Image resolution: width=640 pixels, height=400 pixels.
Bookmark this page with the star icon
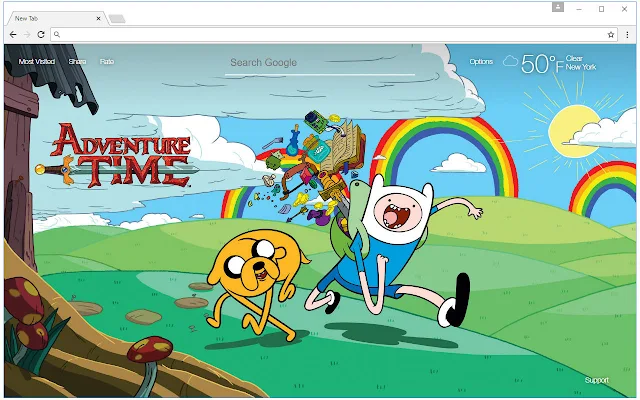coord(611,35)
